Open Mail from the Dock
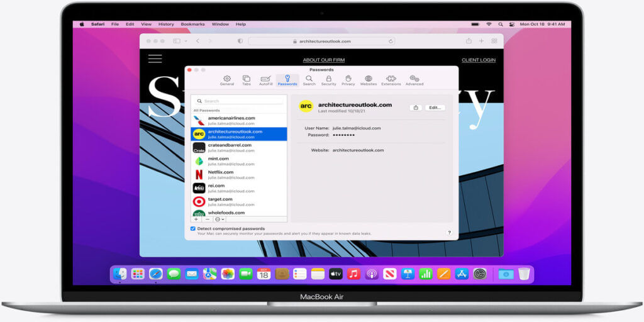The height and width of the screenshot is (322, 644). (192, 274)
